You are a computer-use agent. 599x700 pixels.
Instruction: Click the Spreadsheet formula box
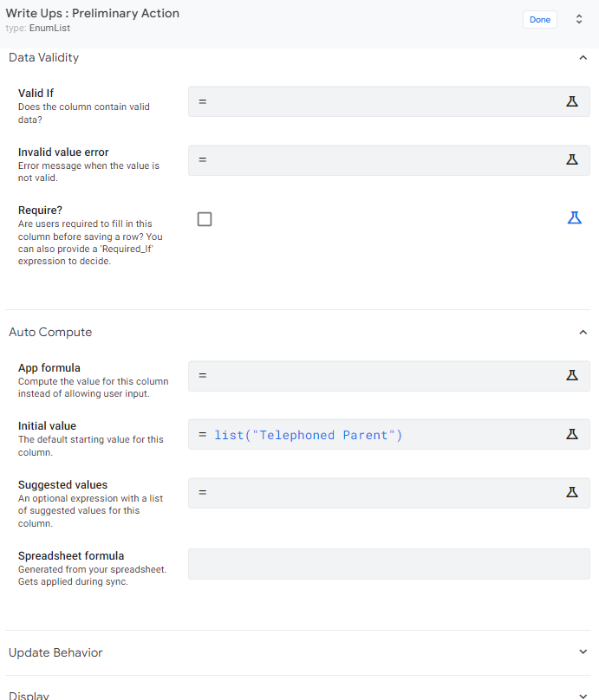(388, 564)
